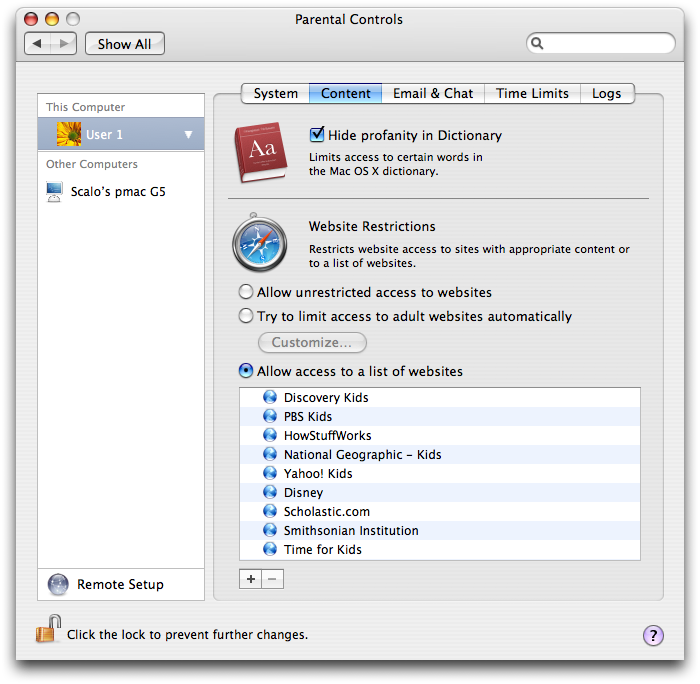Open the User 1 dropdown triangle

(x=188, y=134)
